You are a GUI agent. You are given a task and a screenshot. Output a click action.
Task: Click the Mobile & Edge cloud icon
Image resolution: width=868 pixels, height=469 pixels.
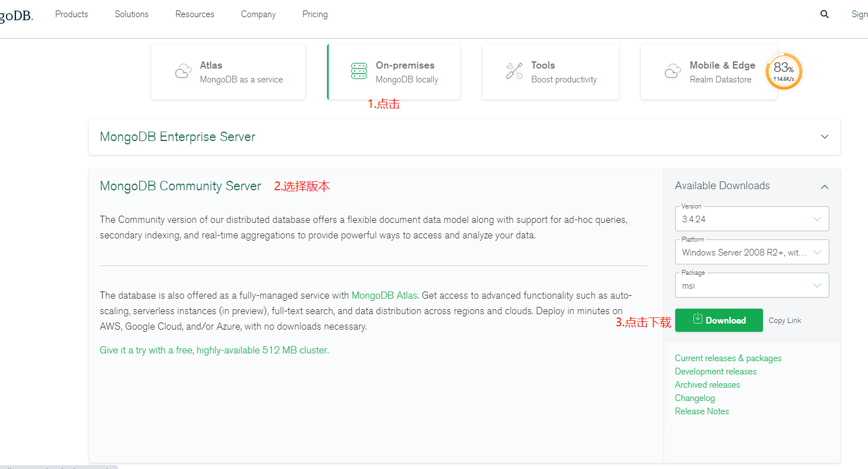[x=672, y=71]
